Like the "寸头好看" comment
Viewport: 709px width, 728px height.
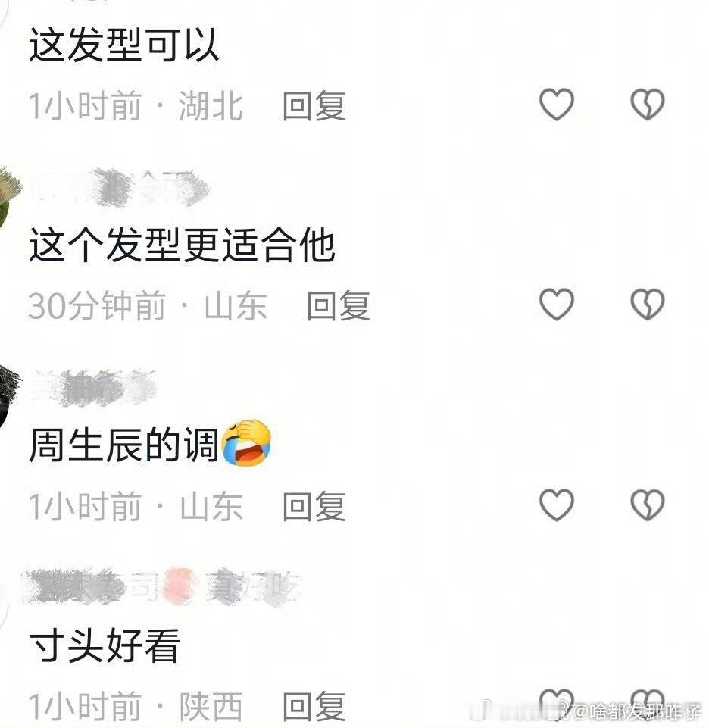pyautogui.click(x=556, y=705)
